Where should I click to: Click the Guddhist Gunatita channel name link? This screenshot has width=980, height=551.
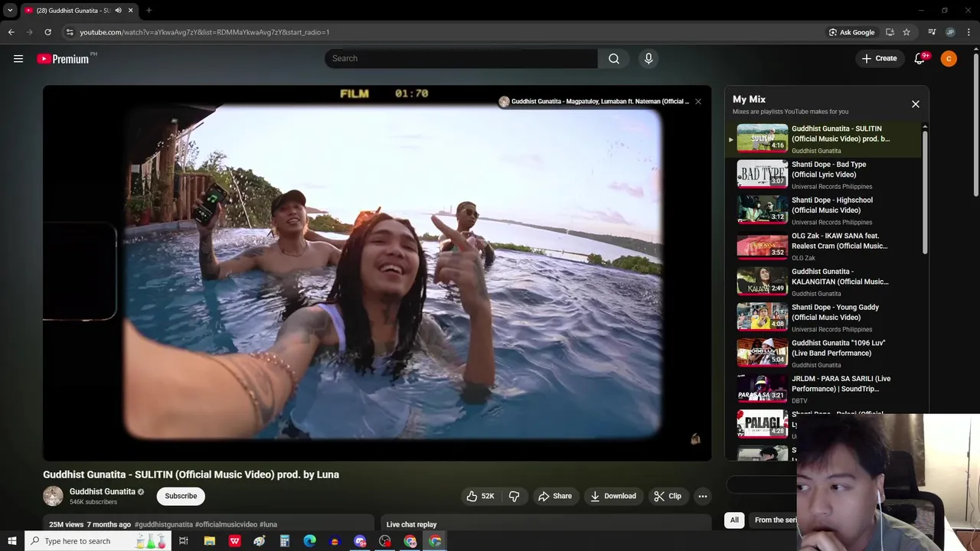pos(103,491)
